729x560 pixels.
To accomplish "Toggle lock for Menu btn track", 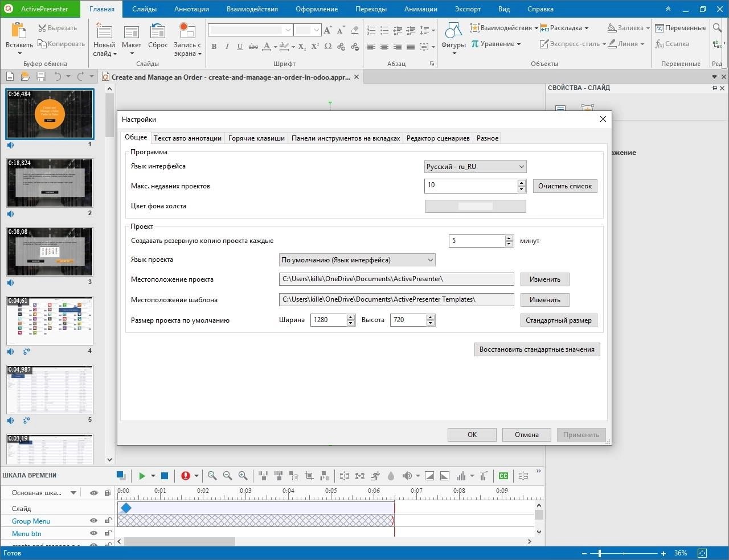I will tap(108, 533).
